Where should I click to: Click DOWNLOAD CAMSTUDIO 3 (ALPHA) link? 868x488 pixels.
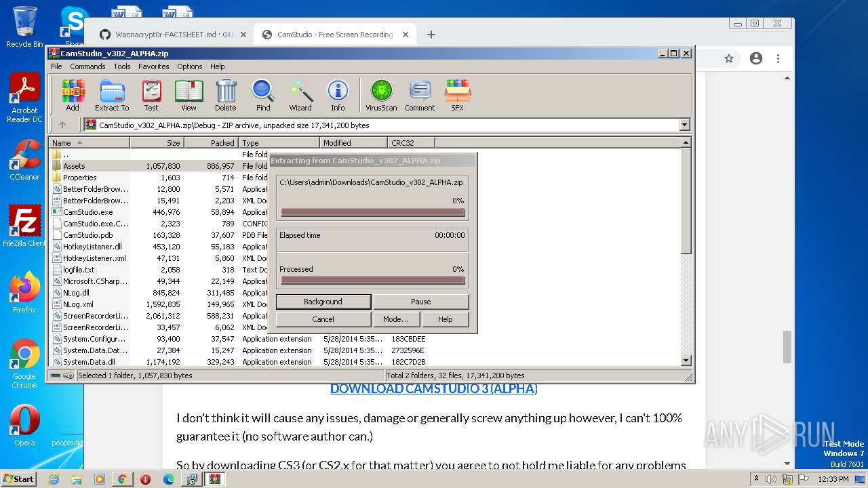(433, 388)
